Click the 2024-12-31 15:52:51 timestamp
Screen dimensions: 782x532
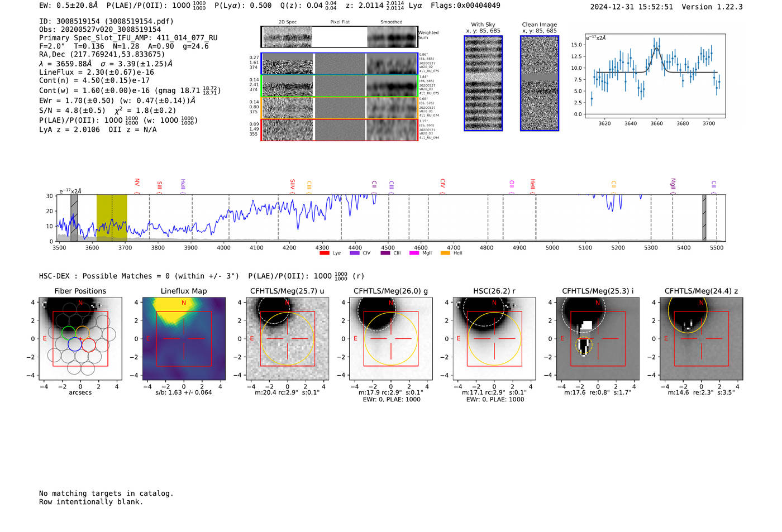(632, 7)
